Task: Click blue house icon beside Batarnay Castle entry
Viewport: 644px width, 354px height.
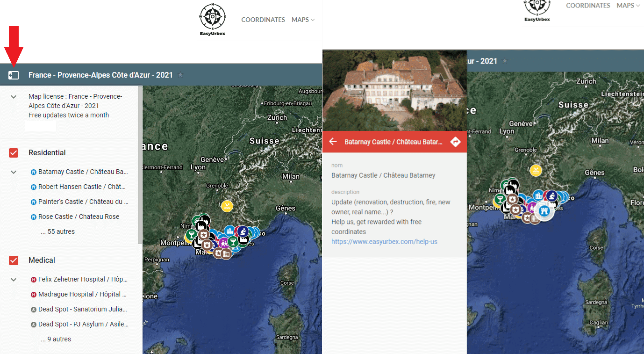Action: point(33,172)
